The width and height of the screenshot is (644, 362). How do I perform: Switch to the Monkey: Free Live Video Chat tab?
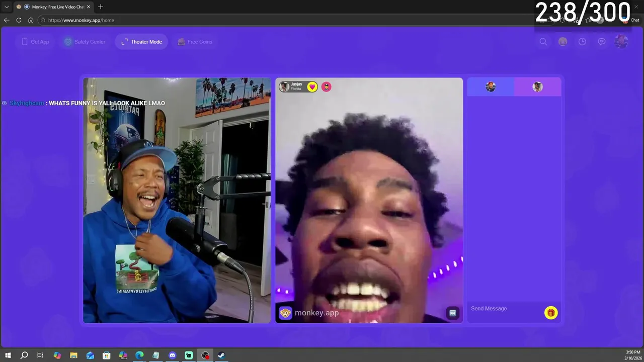53,7
